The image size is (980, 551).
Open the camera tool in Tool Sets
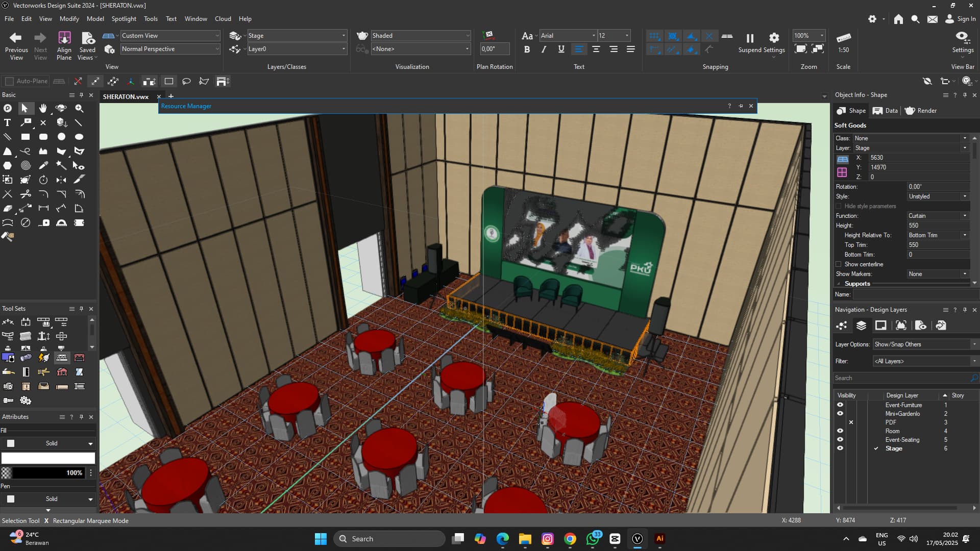click(x=9, y=386)
